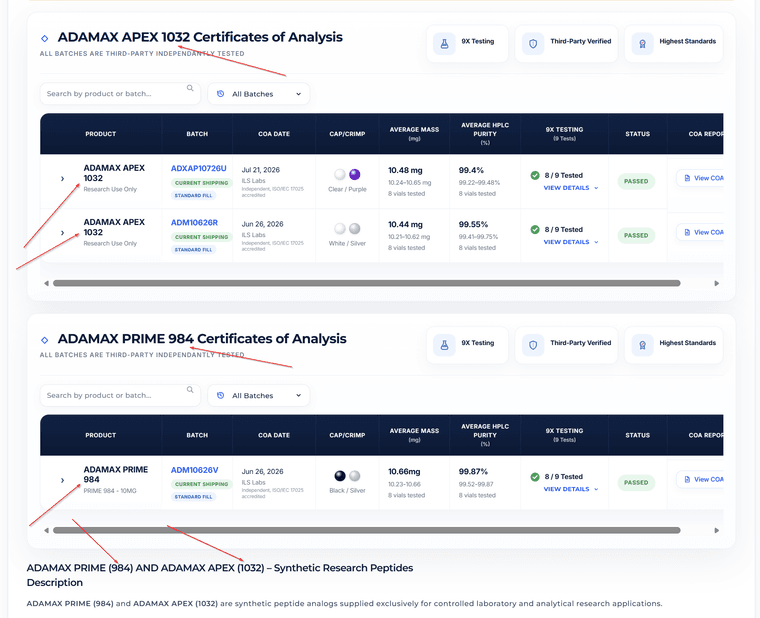Viewport: 760px width, 618px height.
Task: Click the diamond icon beside ADAMAX PRIME 984 heading
Action: point(45,340)
